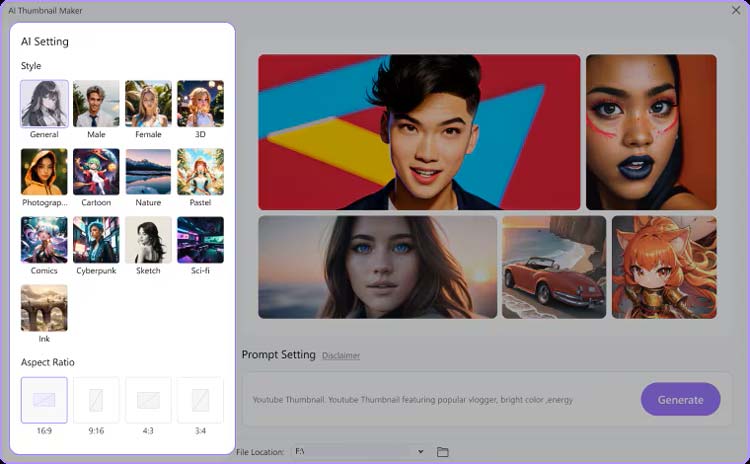Select the 4:3 aspect ratio

pyautogui.click(x=148, y=400)
